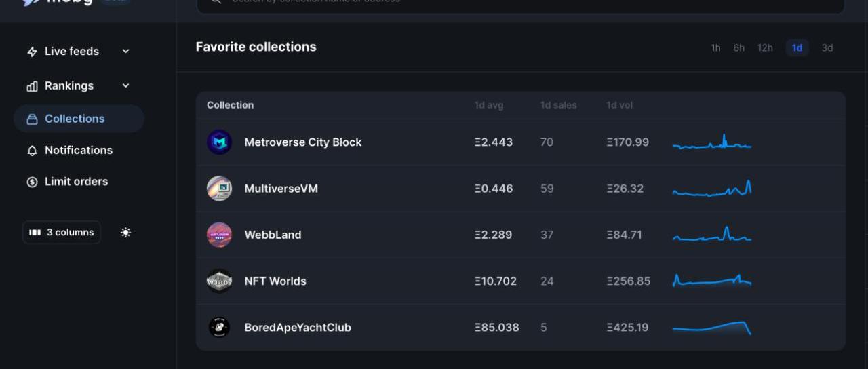Click the BoredApeYachtClub price sparkline chart

[711, 328]
